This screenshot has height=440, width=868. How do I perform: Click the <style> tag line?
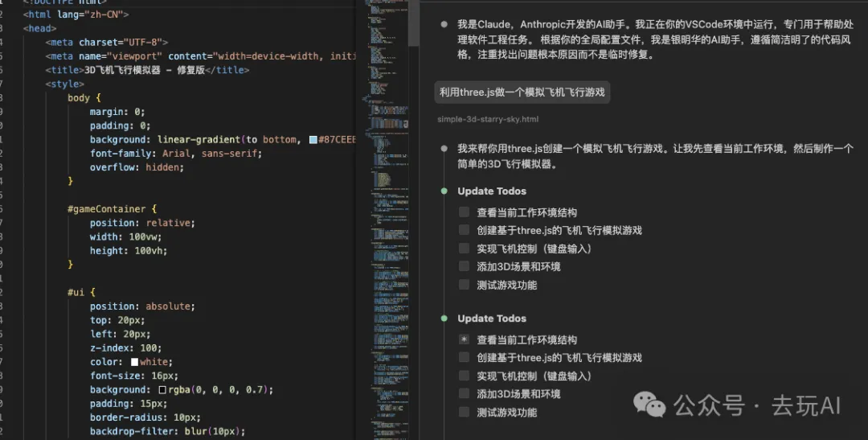pyautogui.click(x=65, y=84)
